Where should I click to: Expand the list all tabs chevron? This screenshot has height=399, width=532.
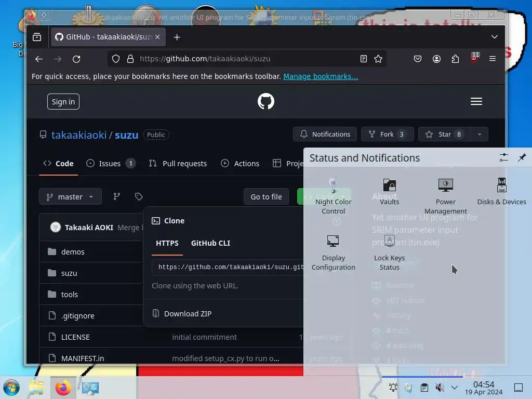pyautogui.click(x=495, y=37)
